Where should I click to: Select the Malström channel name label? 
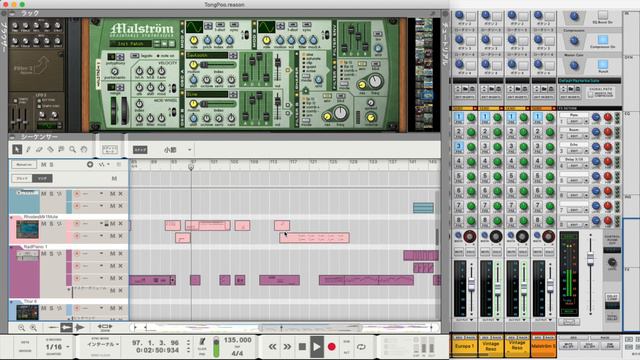tap(543, 347)
